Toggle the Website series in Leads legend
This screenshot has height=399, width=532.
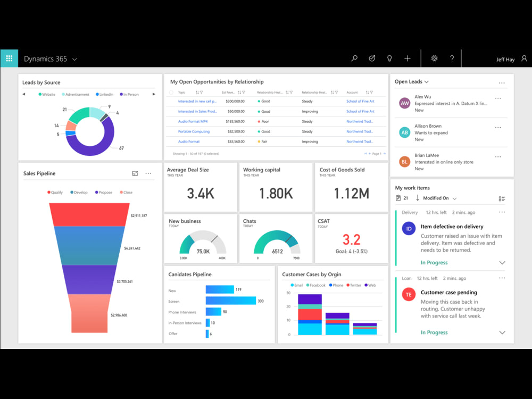[47, 94]
